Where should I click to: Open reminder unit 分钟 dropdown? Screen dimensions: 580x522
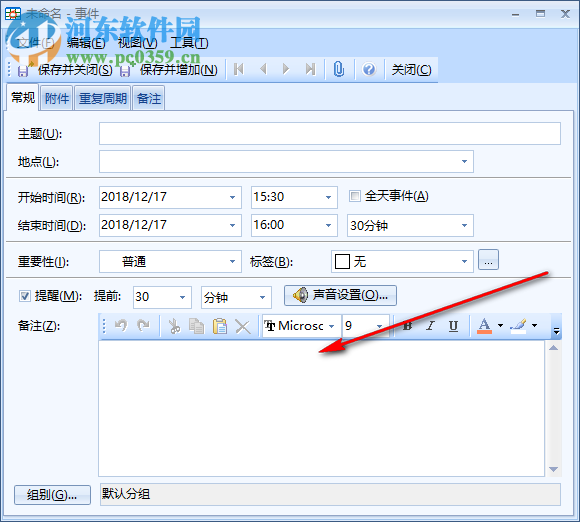(262, 297)
